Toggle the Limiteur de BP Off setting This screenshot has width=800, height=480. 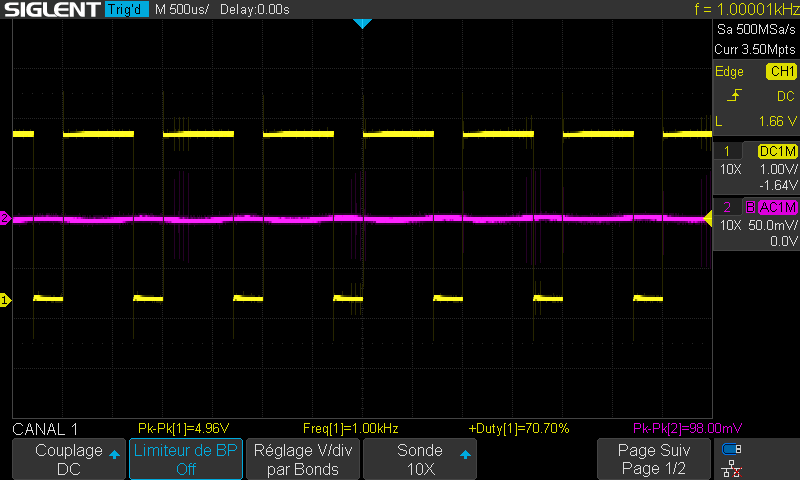(186, 459)
